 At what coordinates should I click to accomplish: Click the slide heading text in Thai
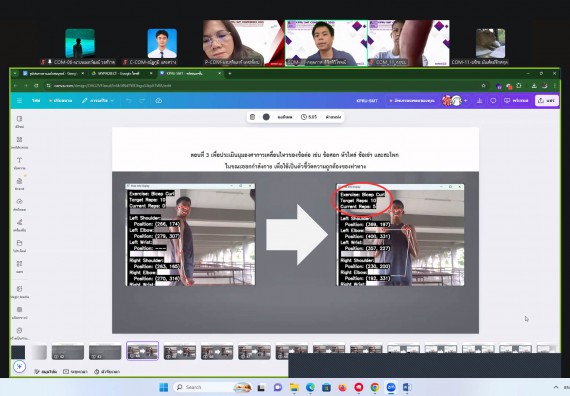[x=295, y=160]
